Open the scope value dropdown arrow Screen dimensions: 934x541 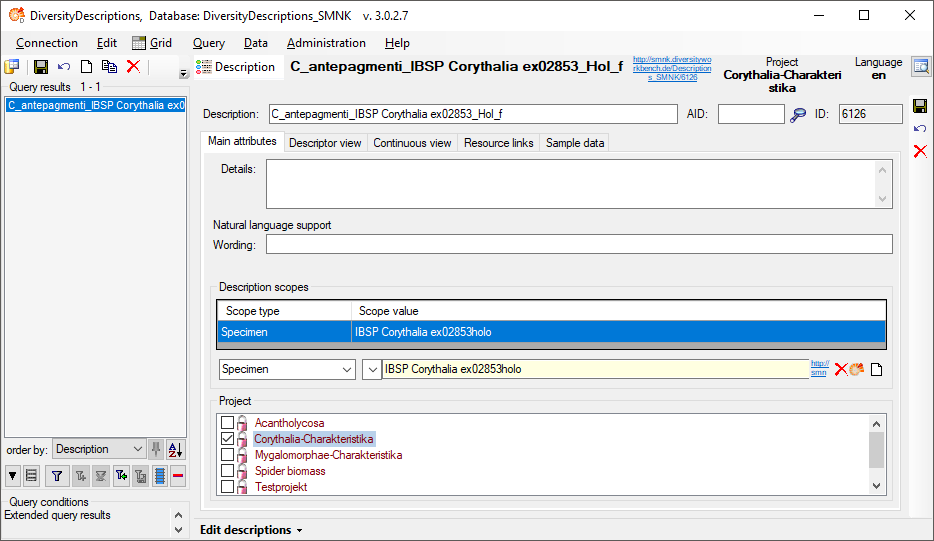[x=372, y=369]
